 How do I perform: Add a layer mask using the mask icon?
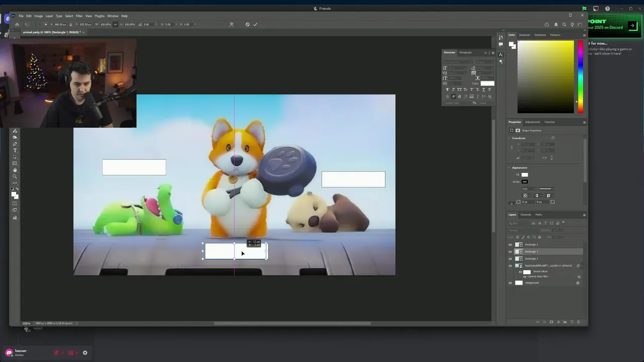pos(551,322)
